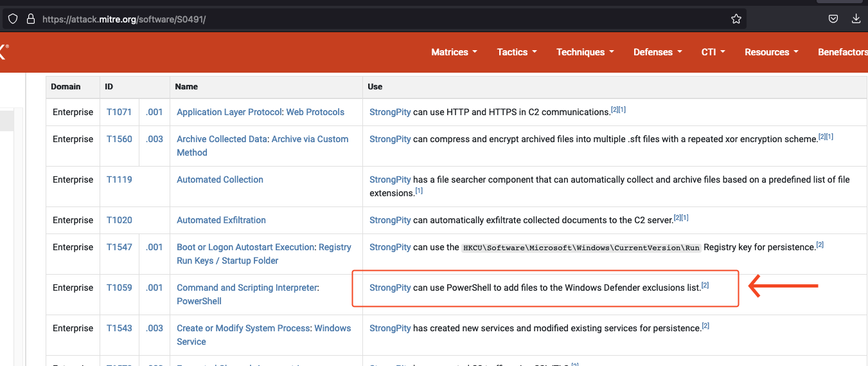Open the Registry Run Keys / Startup Folder link

click(x=264, y=253)
